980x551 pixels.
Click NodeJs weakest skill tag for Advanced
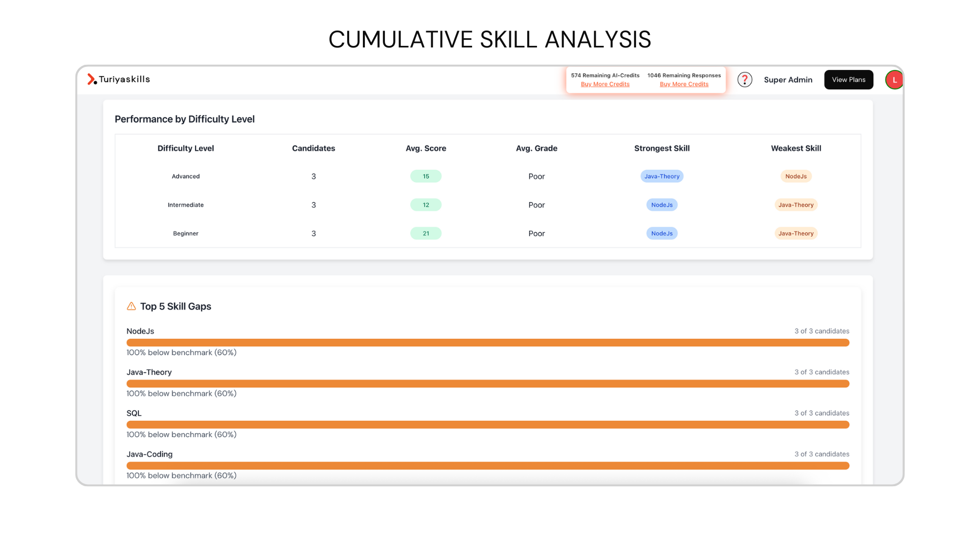pos(796,176)
